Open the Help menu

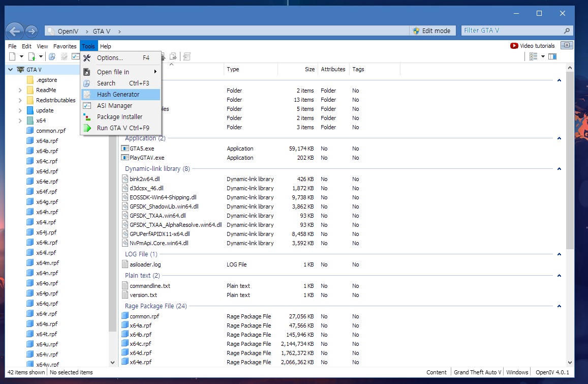click(x=105, y=46)
